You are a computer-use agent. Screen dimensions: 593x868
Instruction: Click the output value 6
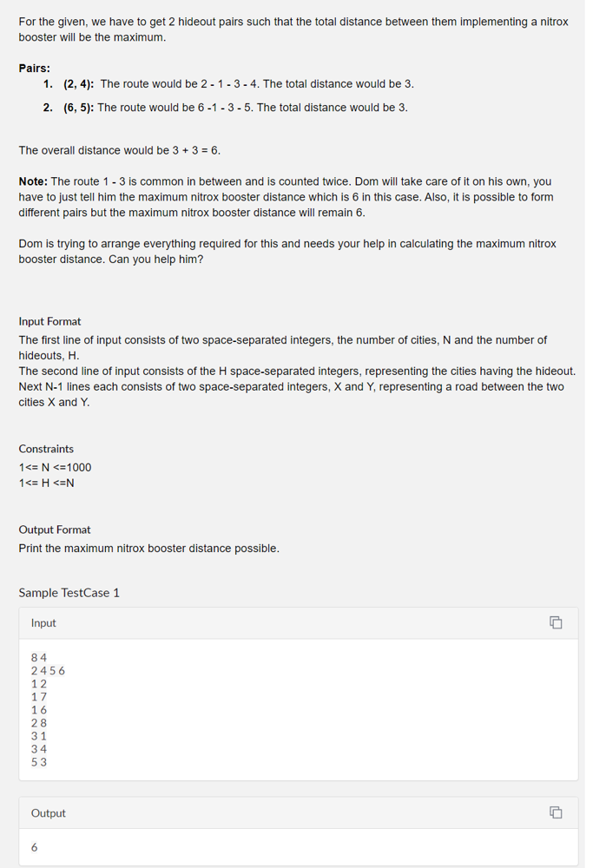[35, 847]
